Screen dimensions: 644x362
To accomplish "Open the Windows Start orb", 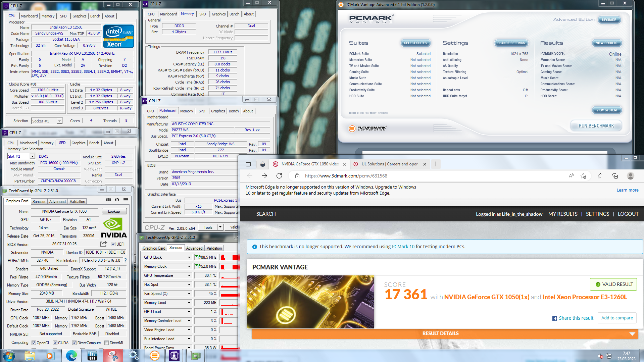I will [9, 356].
